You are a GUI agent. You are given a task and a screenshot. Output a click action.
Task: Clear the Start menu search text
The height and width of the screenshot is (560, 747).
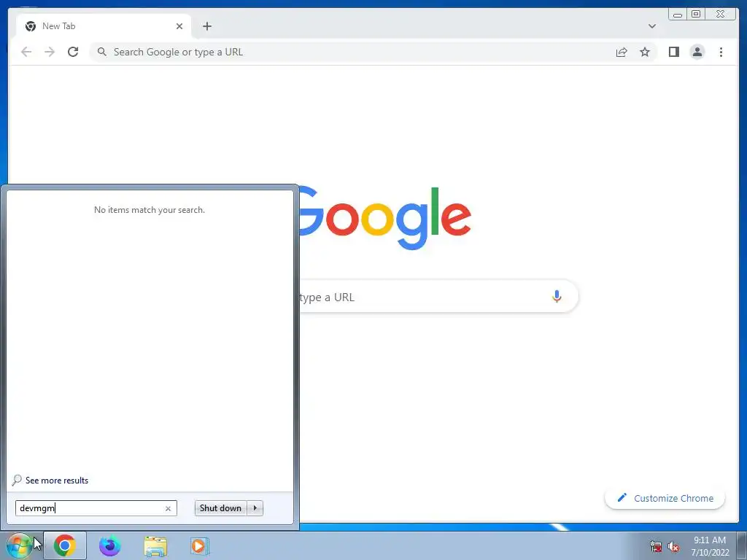point(168,508)
